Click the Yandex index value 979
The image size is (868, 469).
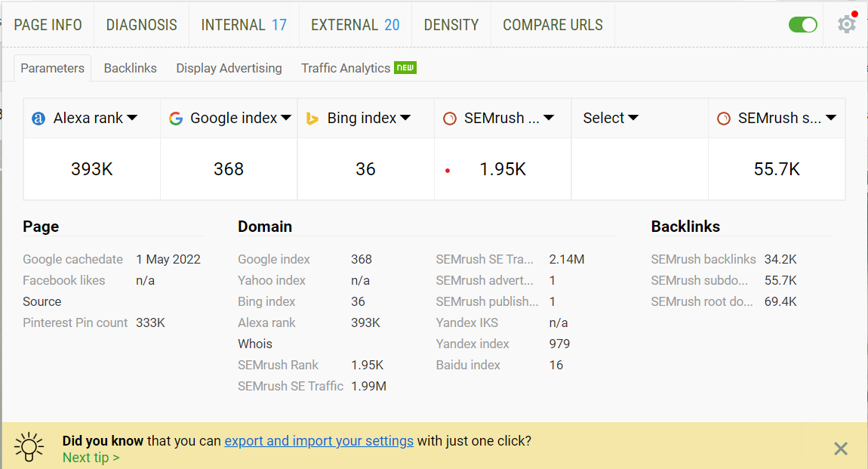tap(559, 344)
